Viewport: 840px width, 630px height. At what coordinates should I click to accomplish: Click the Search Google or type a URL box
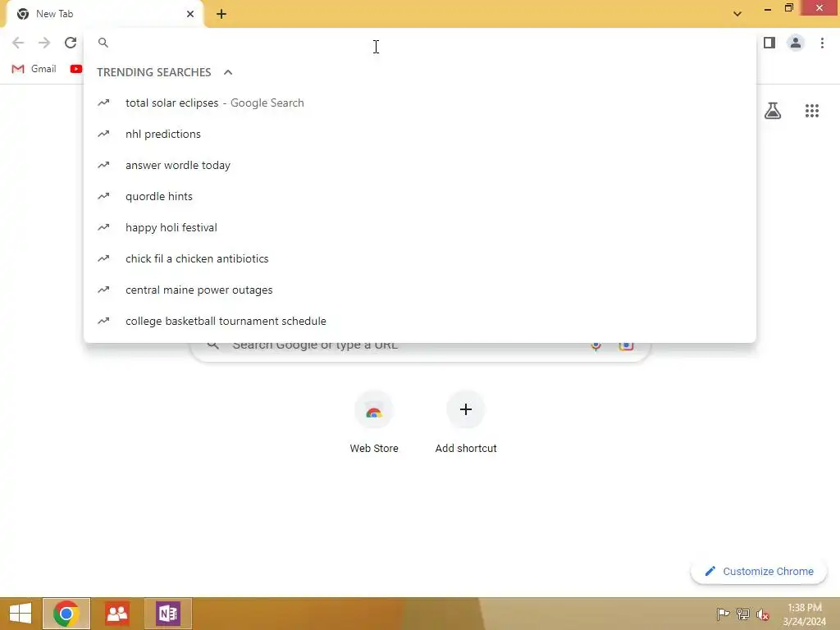(x=420, y=351)
